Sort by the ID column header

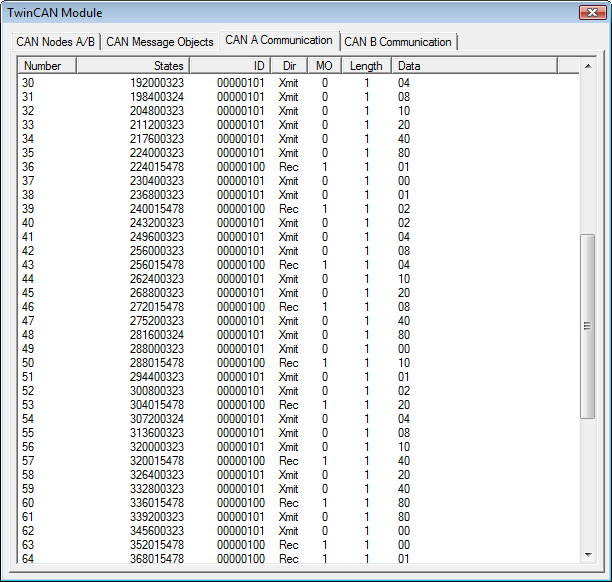pyautogui.click(x=230, y=66)
